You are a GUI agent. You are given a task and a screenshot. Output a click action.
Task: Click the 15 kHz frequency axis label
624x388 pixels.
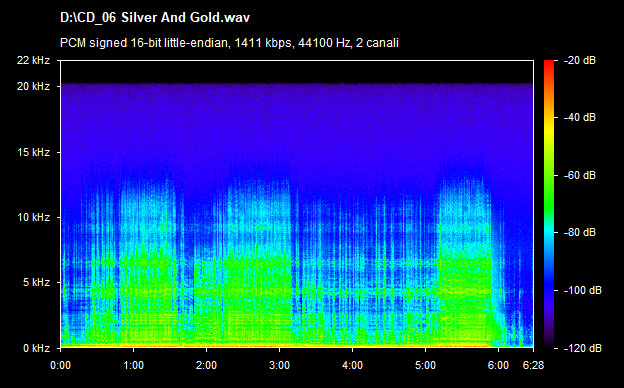(33, 152)
